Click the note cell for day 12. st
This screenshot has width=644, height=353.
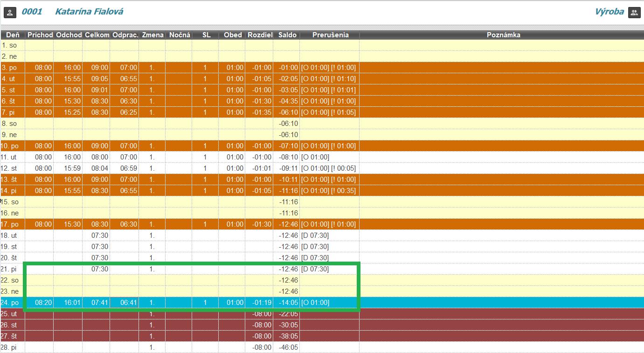pos(501,168)
